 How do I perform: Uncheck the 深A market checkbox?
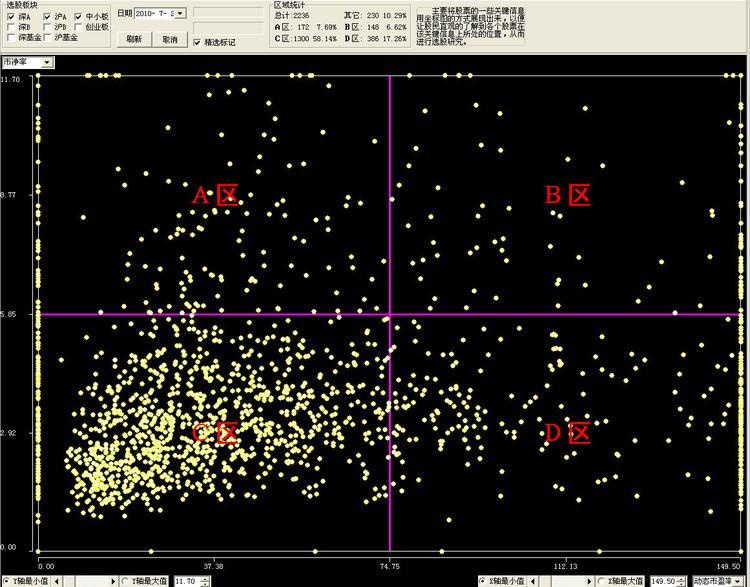pos(11,17)
